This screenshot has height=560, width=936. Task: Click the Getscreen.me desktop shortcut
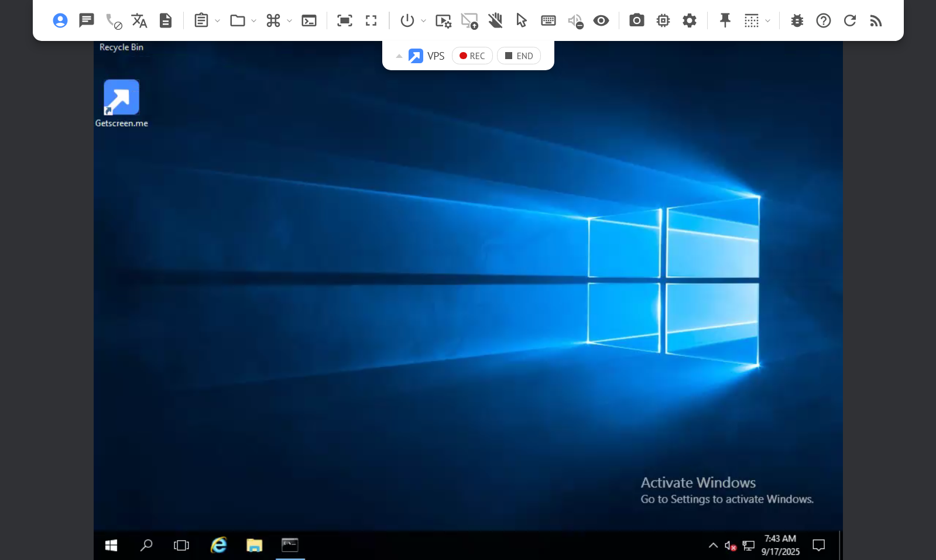pyautogui.click(x=121, y=103)
